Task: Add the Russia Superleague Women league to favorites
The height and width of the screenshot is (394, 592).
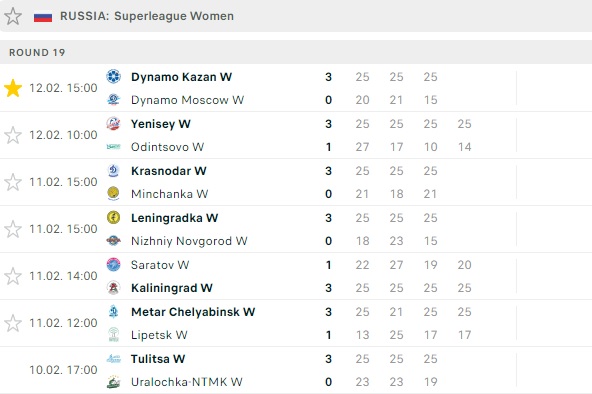Action: [x=13, y=16]
